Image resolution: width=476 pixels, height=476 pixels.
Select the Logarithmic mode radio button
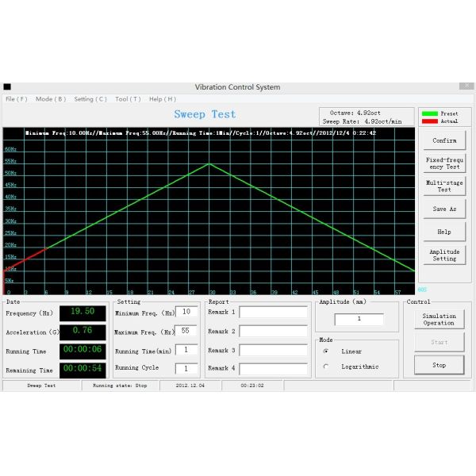tap(326, 367)
